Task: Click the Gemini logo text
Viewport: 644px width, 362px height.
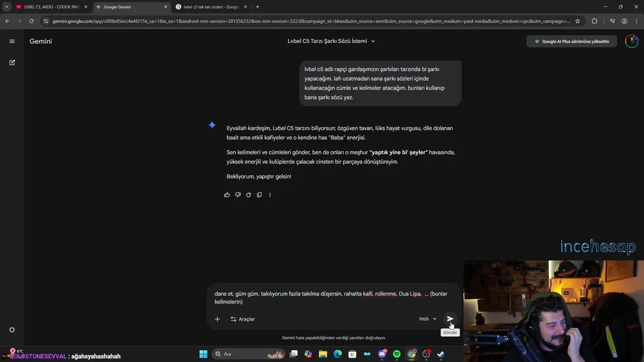Action: point(41,41)
